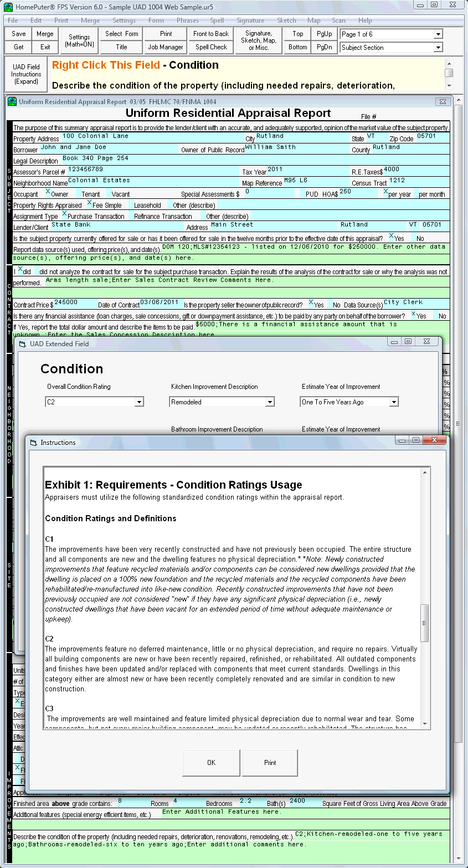Minimize the UAD Extended Field window
The width and height of the screenshot is (468, 868).
[394, 342]
